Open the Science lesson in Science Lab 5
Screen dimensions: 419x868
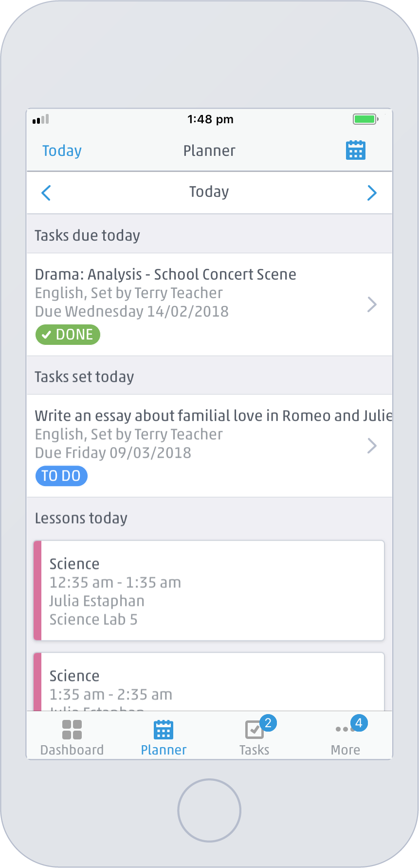(x=209, y=590)
